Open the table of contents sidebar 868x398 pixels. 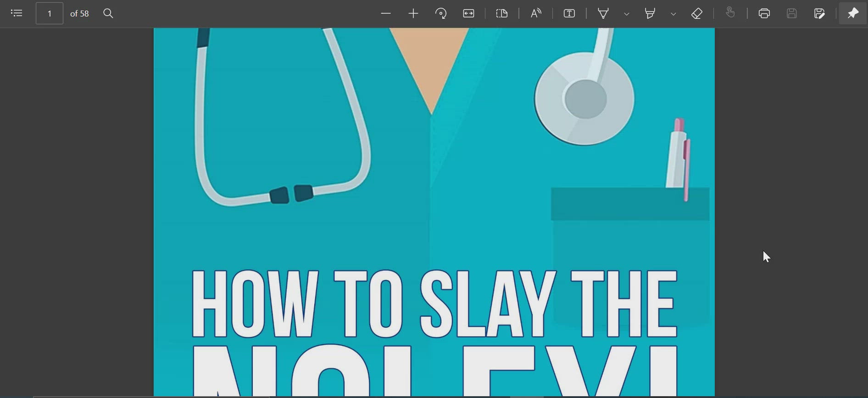(x=17, y=13)
